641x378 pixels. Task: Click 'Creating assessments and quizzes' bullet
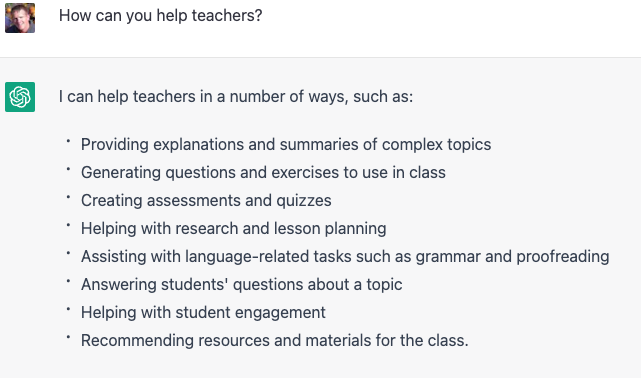coord(206,201)
